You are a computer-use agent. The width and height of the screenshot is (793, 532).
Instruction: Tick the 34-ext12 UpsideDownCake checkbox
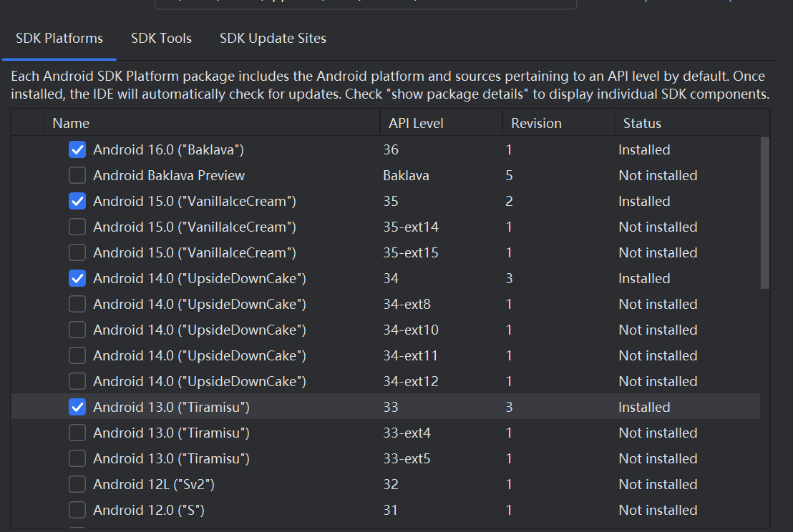click(77, 381)
